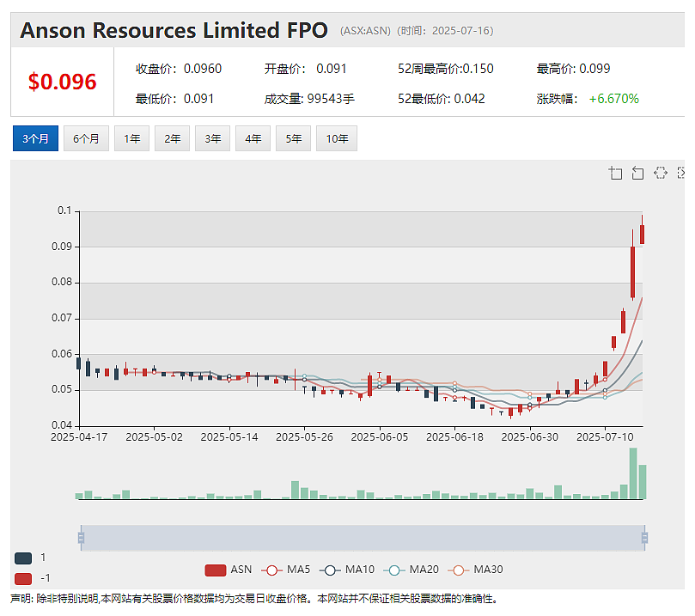Click the $0.096 current price

(62, 82)
